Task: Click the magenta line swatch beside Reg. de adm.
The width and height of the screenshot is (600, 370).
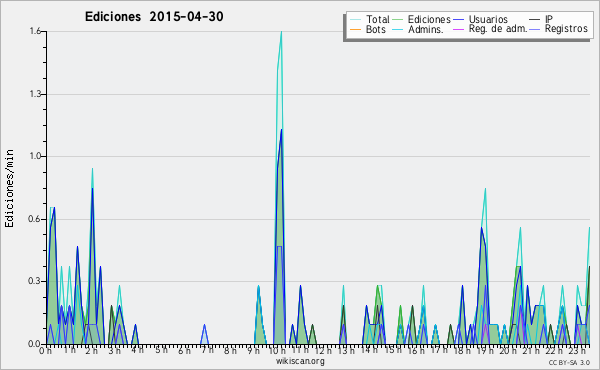Action: pos(458,29)
